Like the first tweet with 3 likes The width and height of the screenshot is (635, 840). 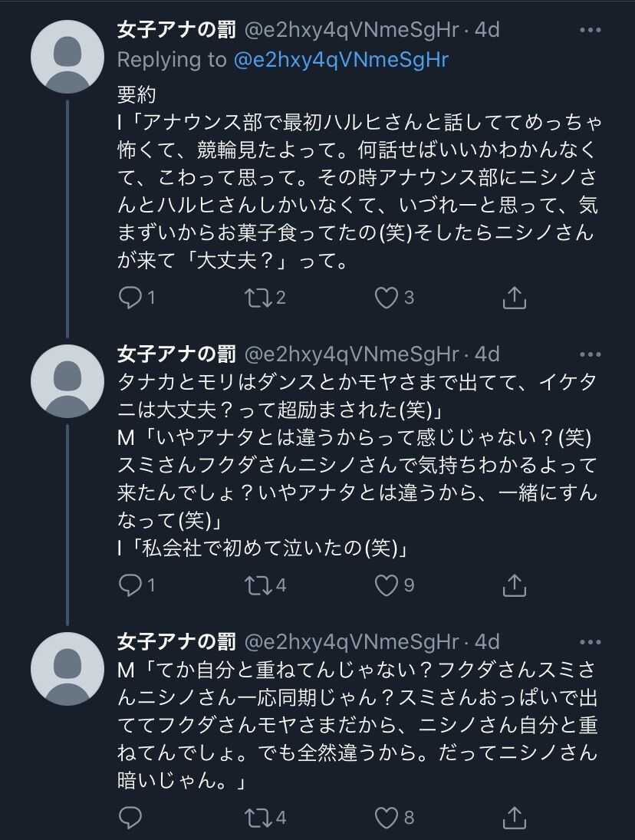tap(387, 298)
